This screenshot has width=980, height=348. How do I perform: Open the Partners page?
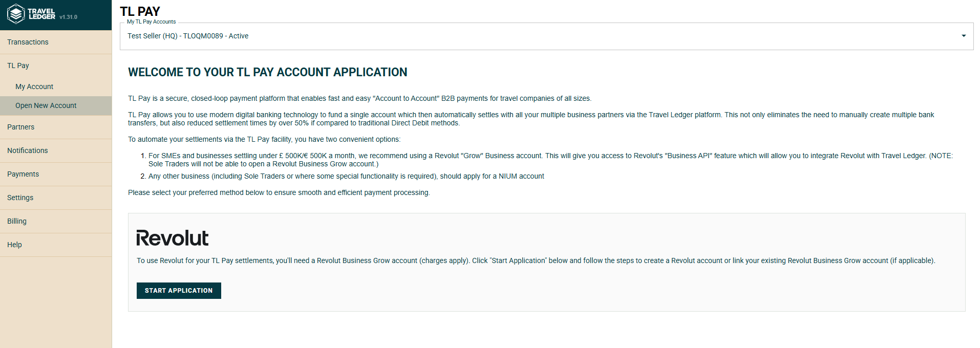(x=21, y=127)
